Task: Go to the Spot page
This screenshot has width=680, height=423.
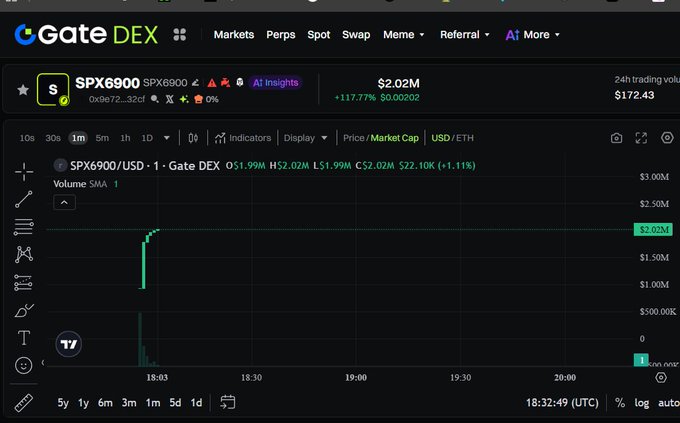Action: pos(319,35)
